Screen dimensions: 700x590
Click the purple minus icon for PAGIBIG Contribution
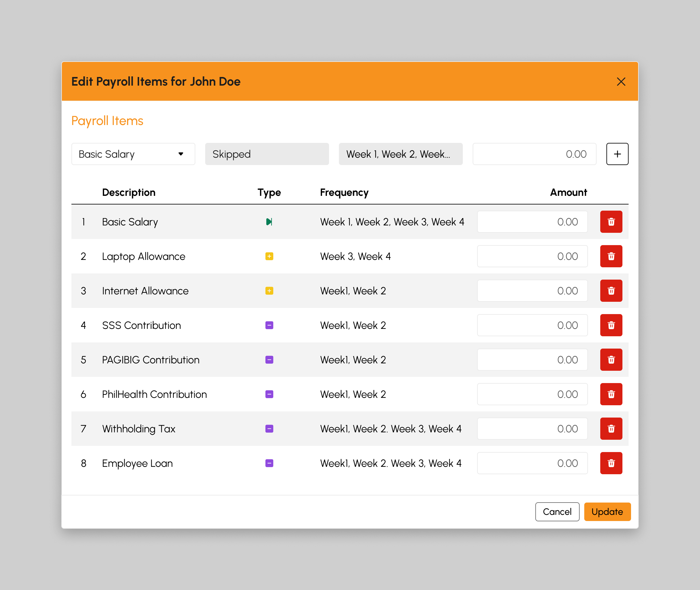point(269,360)
